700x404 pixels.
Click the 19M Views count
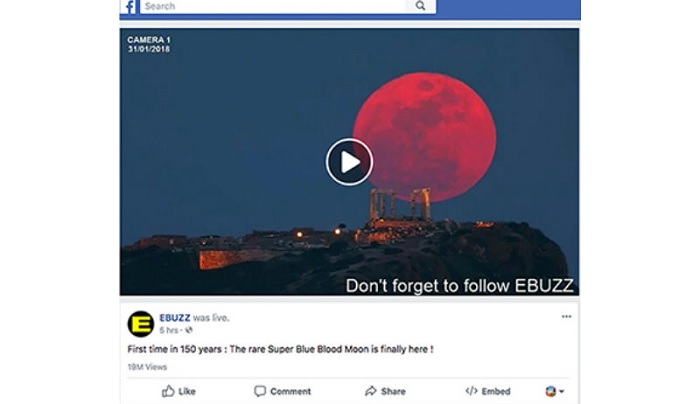pyautogui.click(x=147, y=367)
